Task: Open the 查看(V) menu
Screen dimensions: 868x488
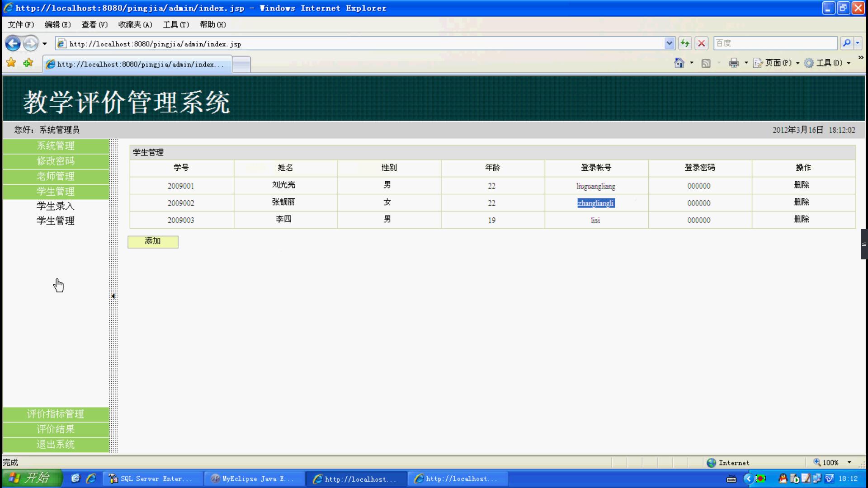Action: point(94,24)
